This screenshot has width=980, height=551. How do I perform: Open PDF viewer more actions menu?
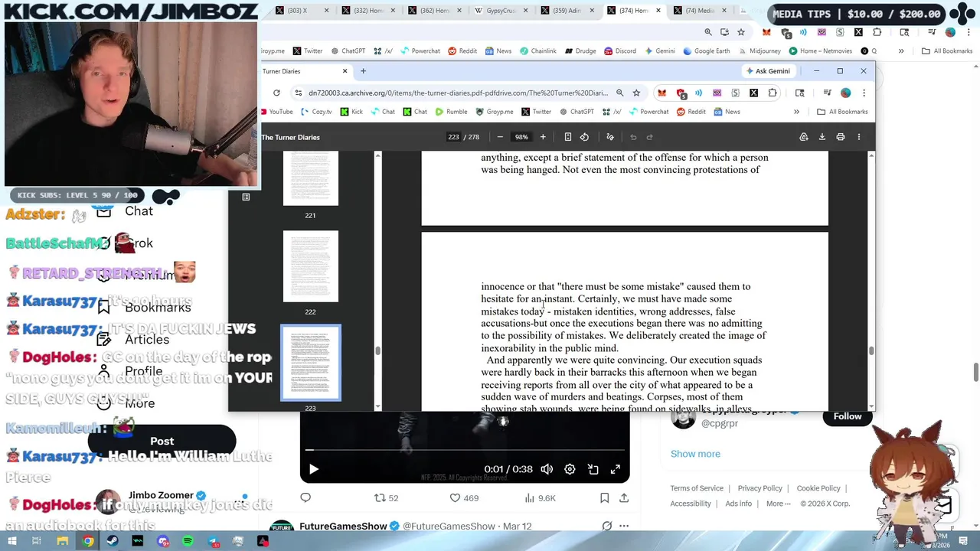click(858, 137)
